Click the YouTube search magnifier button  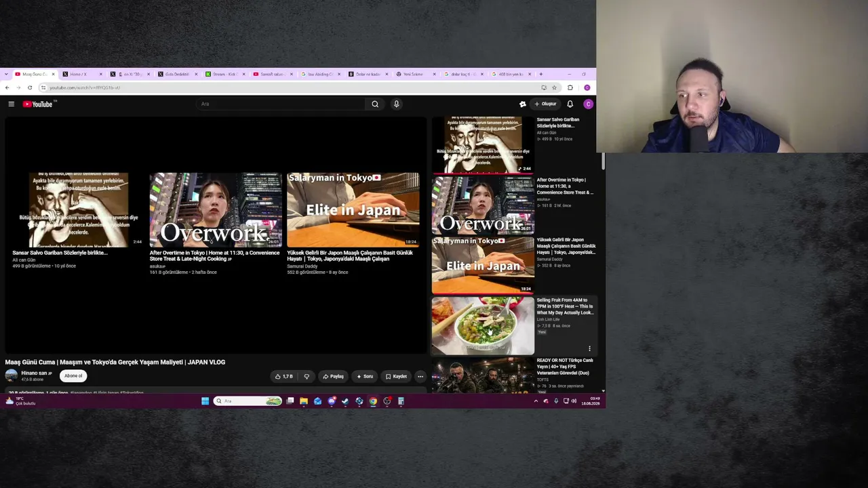tap(375, 104)
